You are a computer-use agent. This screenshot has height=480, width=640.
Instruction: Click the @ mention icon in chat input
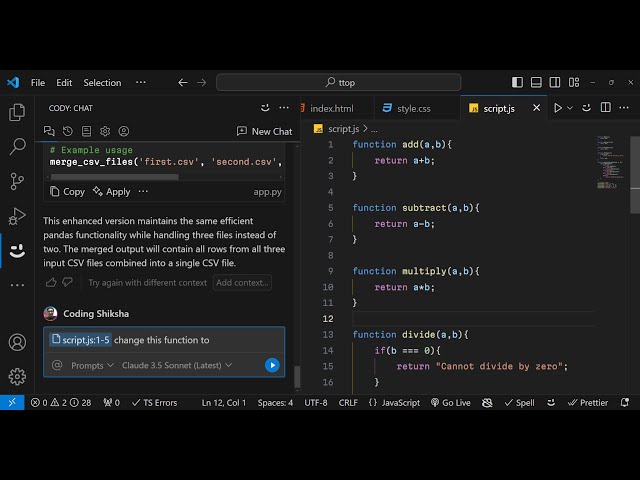[58, 365]
